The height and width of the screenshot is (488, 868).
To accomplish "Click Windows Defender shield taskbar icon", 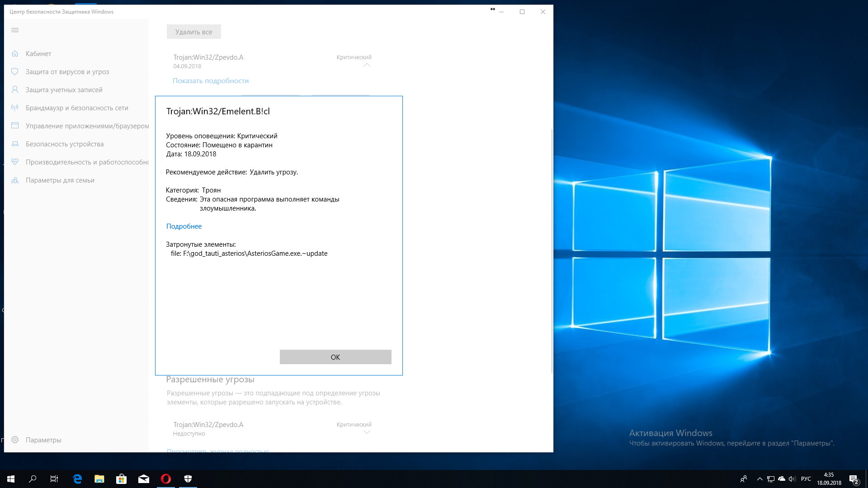I will click(x=188, y=479).
